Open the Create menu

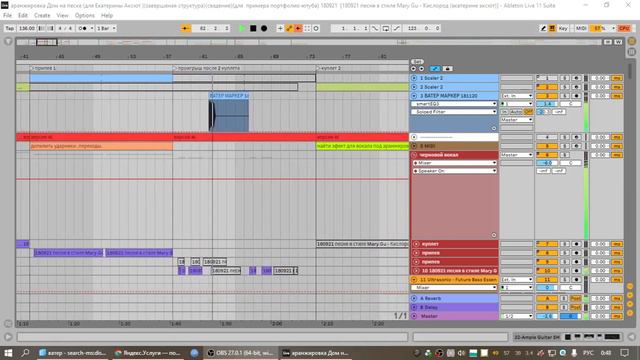[42, 15]
